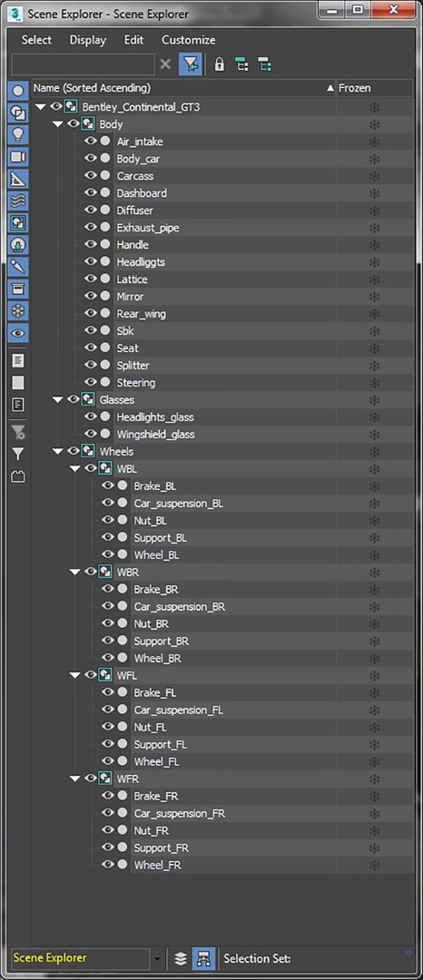This screenshot has height=980, width=423.
Task: Collapse the WBR wheel group
Action: (75, 572)
